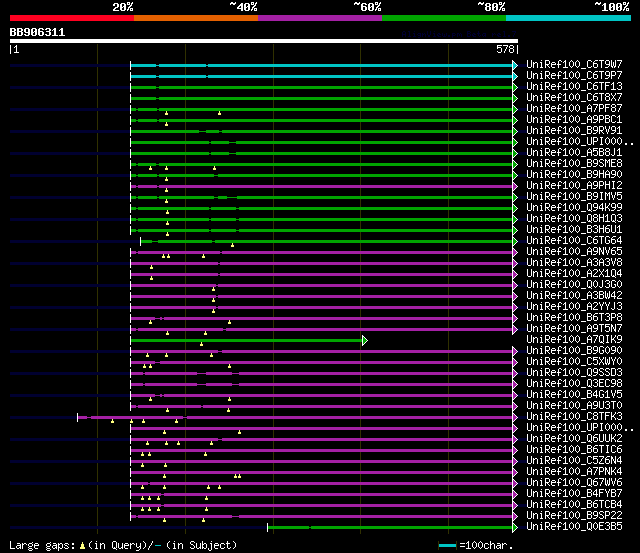Select the UniRef100_Q9SSD3 label
The image size is (640, 553).
574,373
